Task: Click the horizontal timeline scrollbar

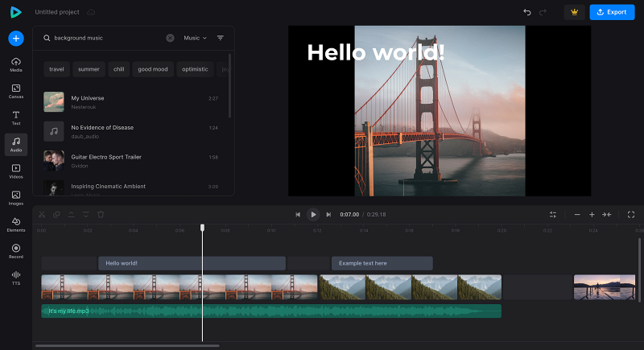Action: pos(127,346)
